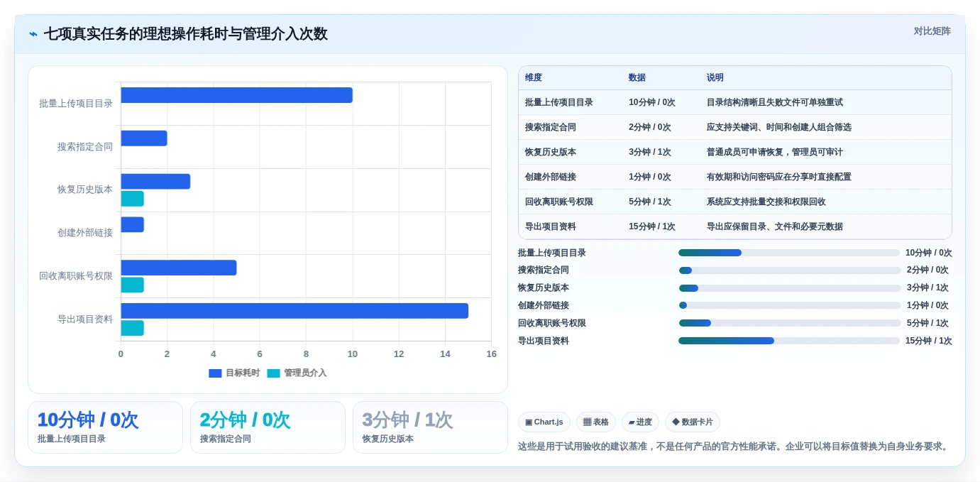
Task: Toggle the 目标耗时 legend item
Action: pos(234,373)
